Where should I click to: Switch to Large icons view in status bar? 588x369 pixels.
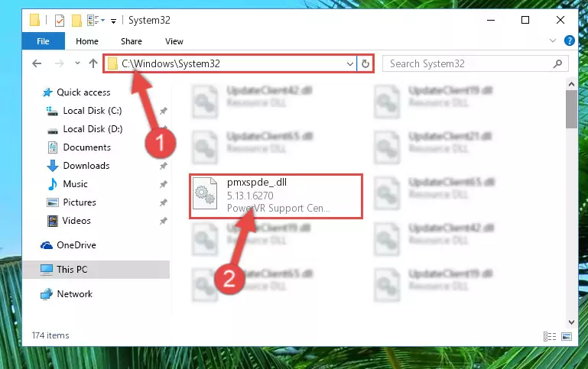tap(567, 336)
